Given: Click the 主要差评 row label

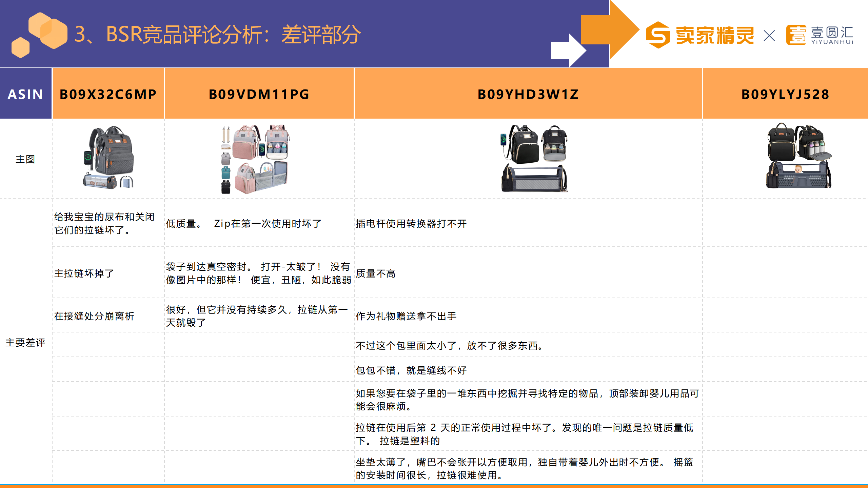Looking at the screenshot, I should (25, 342).
